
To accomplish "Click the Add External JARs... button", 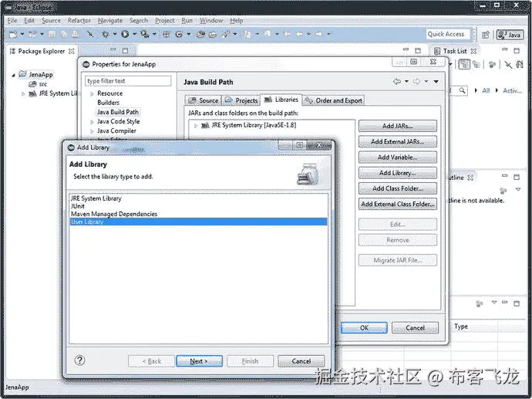I will click(x=398, y=141).
